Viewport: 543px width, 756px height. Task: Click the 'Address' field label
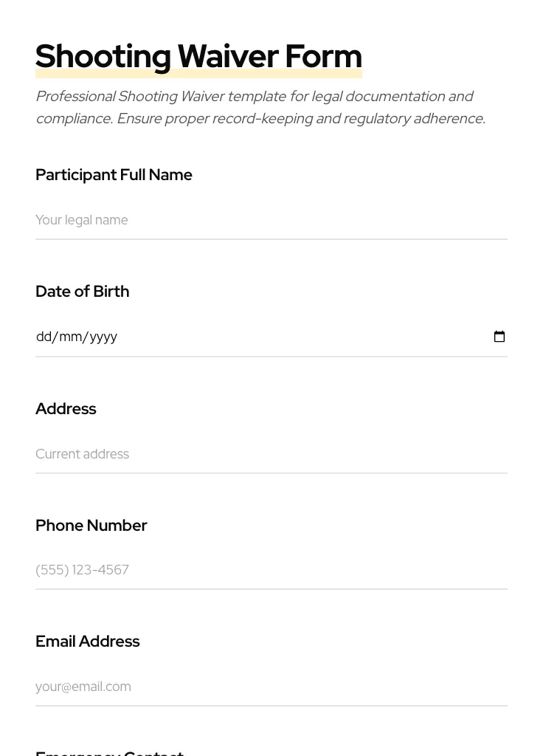click(66, 409)
